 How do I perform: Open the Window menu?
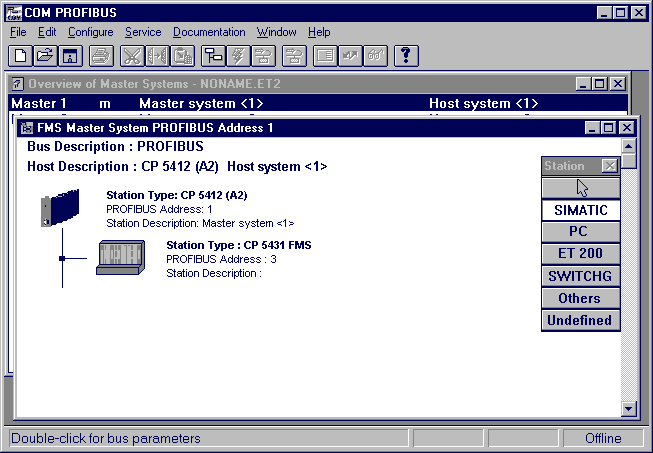(277, 32)
